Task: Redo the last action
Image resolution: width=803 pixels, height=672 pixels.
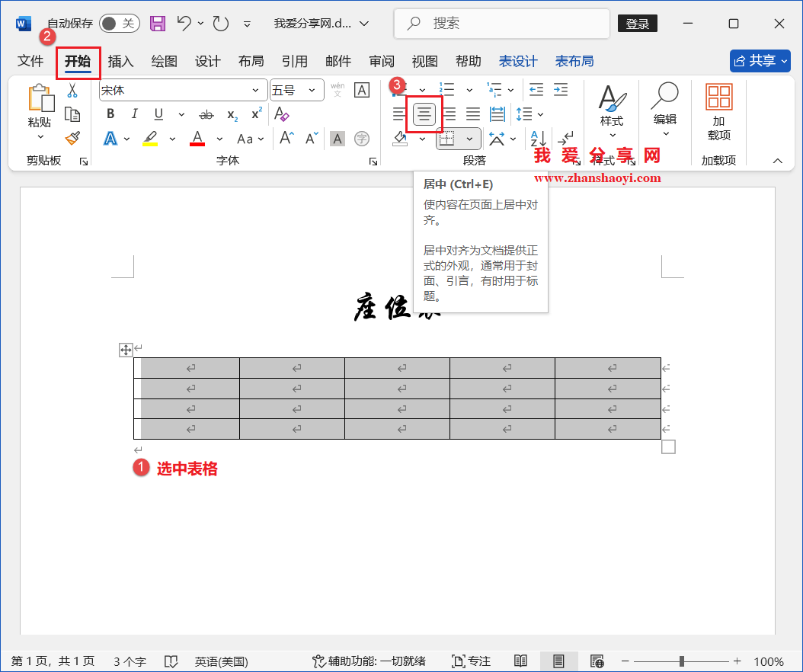Action: point(221,23)
